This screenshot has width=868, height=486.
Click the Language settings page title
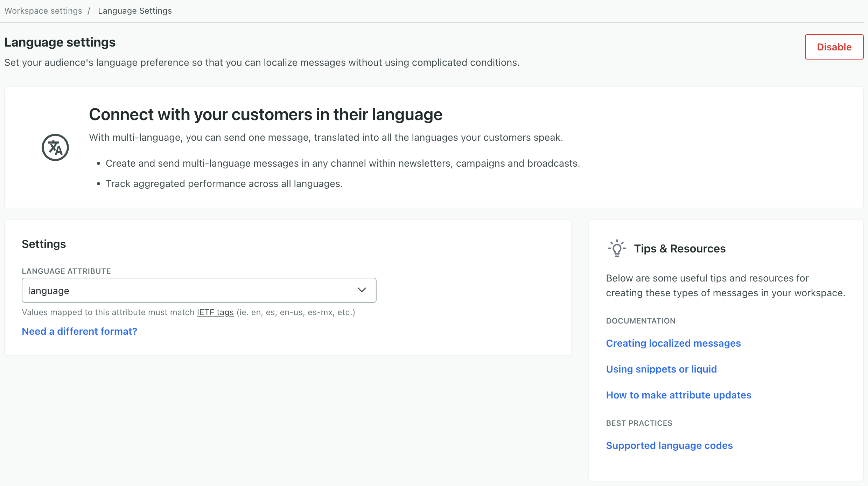pos(60,42)
